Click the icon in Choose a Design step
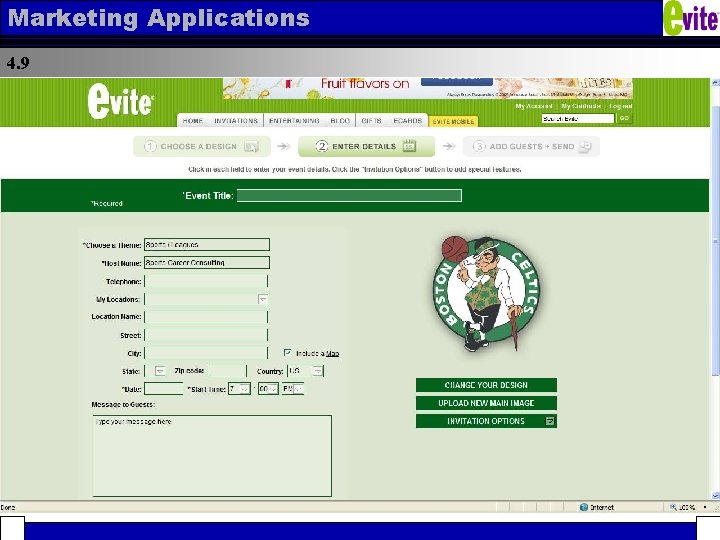 click(x=251, y=146)
